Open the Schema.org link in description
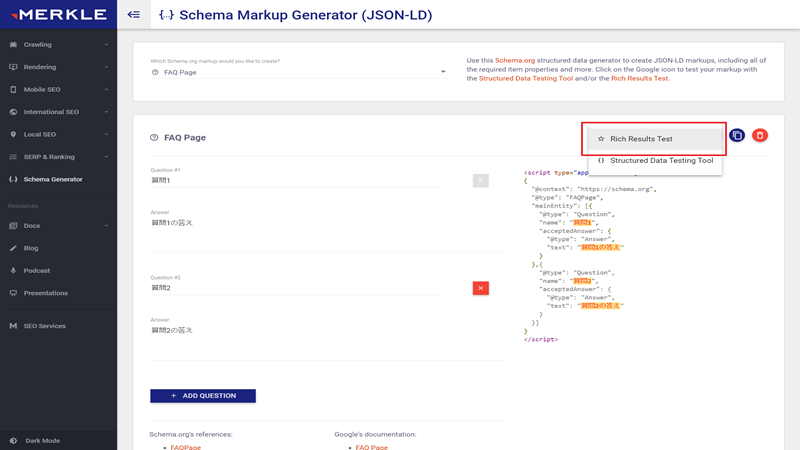800x450 pixels. coord(515,60)
